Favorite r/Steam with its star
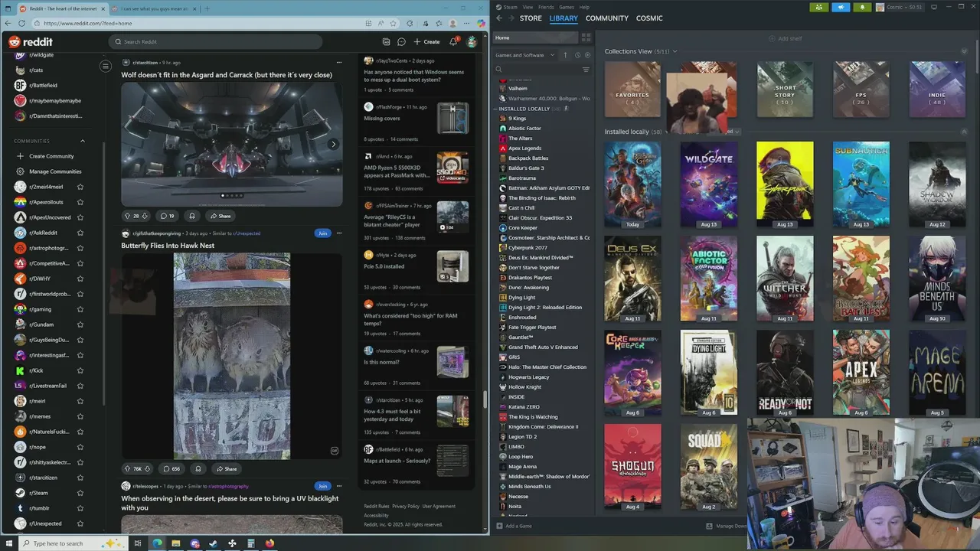 tap(80, 493)
